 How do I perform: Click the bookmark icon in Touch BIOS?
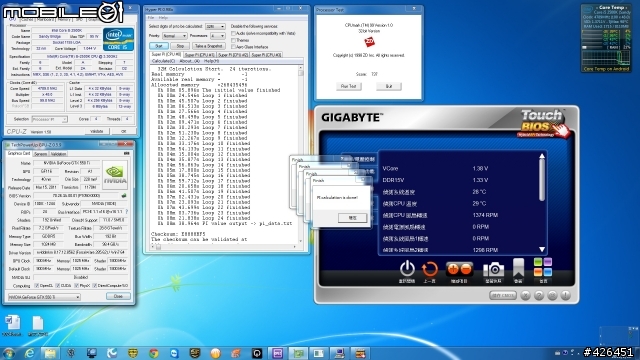(x=518, y=268)
